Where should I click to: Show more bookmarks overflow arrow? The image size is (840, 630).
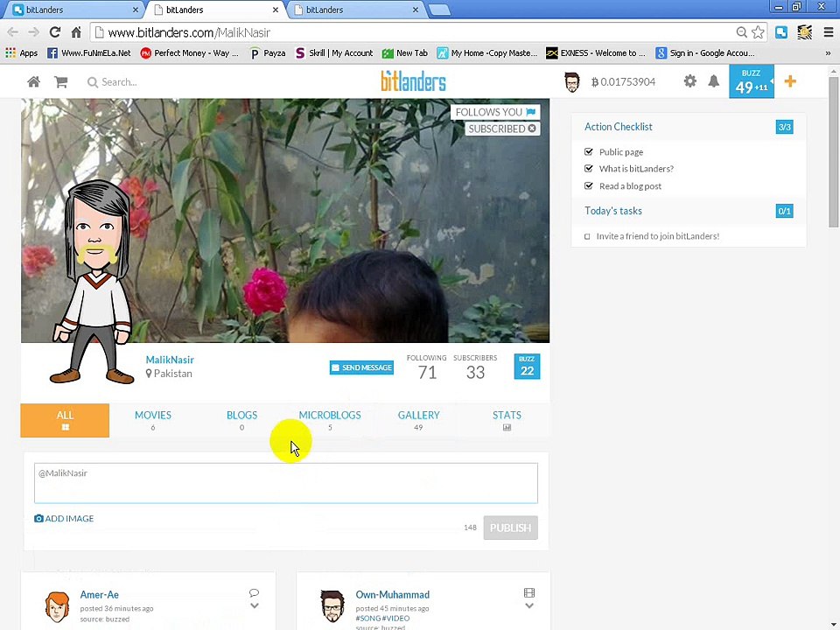pyautogui.click(x=828, y=53)
